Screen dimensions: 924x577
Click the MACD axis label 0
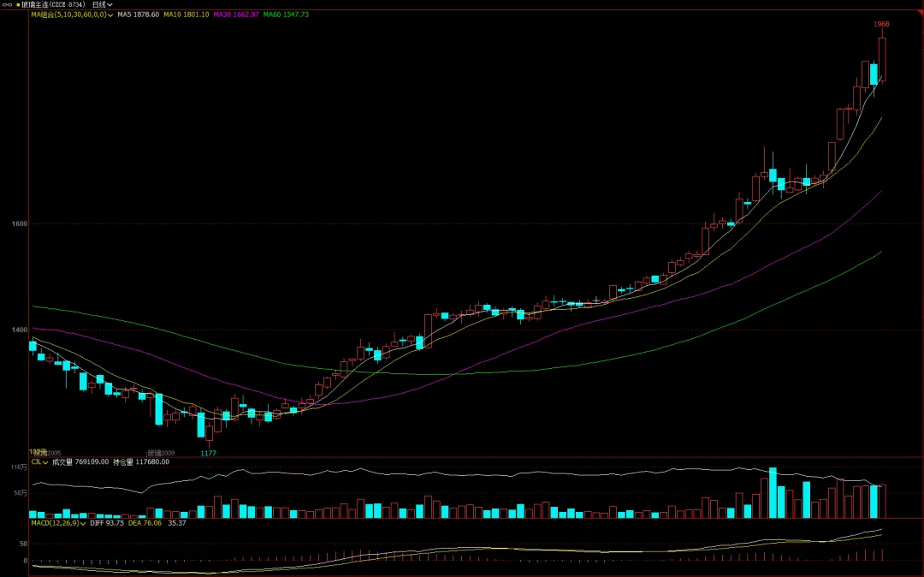click(26, 561)
